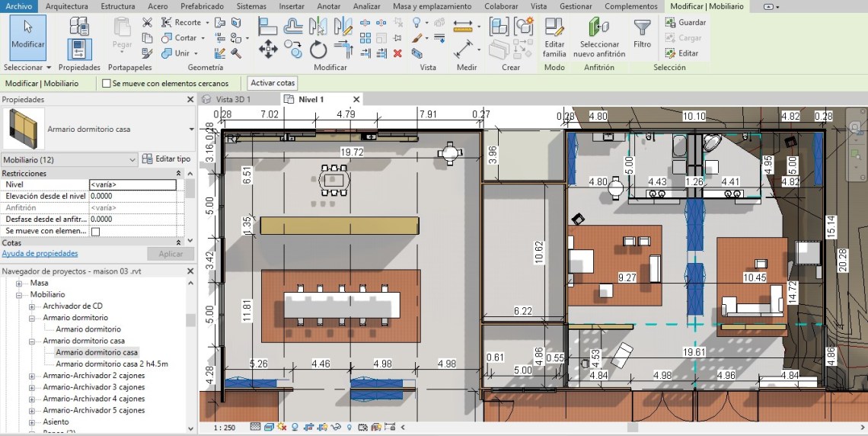868x436 pixels.
Task: Expand Archivador de CD tree node
Action: (x=32, y=306)
